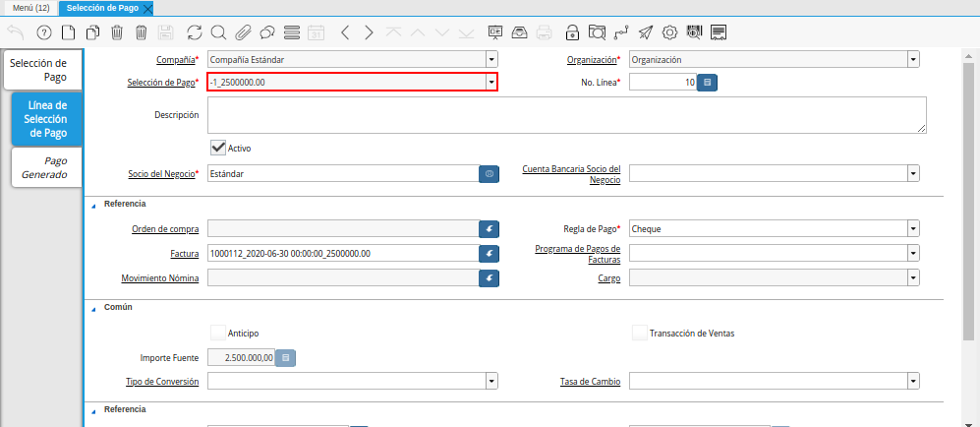The image size is (980, 427).
Task: Open Socio del Negocio search button
Action: click(x=489, y=174)
